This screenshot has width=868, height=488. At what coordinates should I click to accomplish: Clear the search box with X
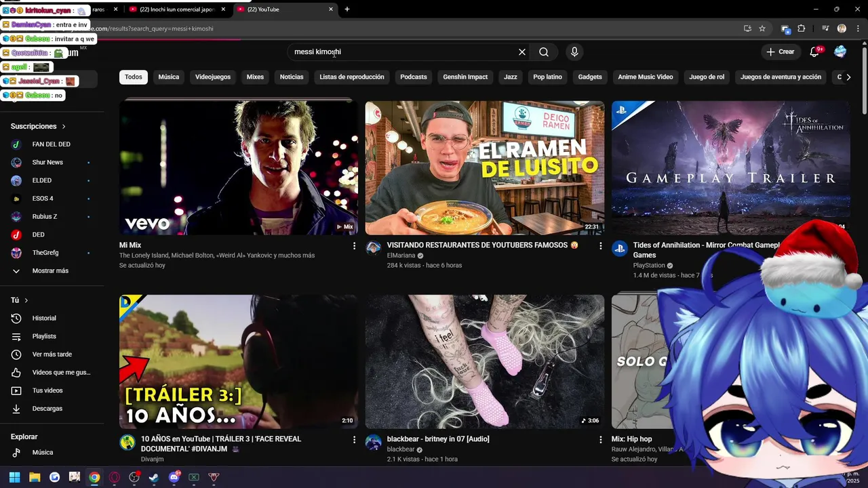pyautogui.click(x=522, y=52)
